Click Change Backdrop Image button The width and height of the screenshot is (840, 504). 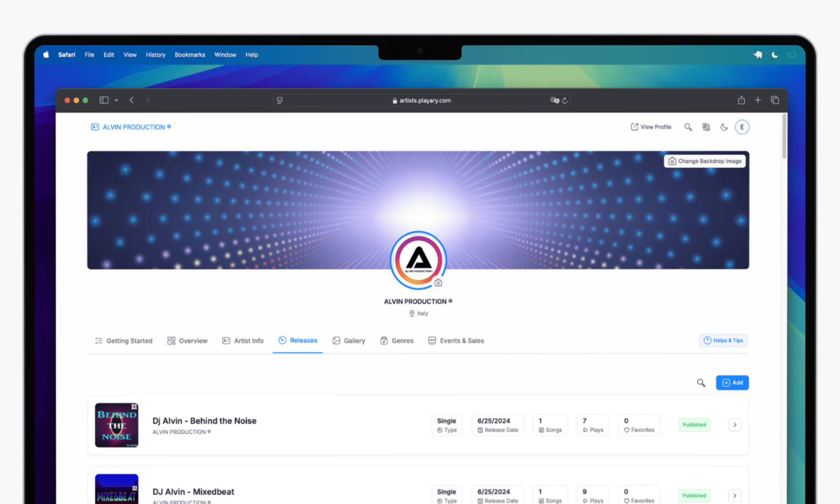(x=705, y=161)
